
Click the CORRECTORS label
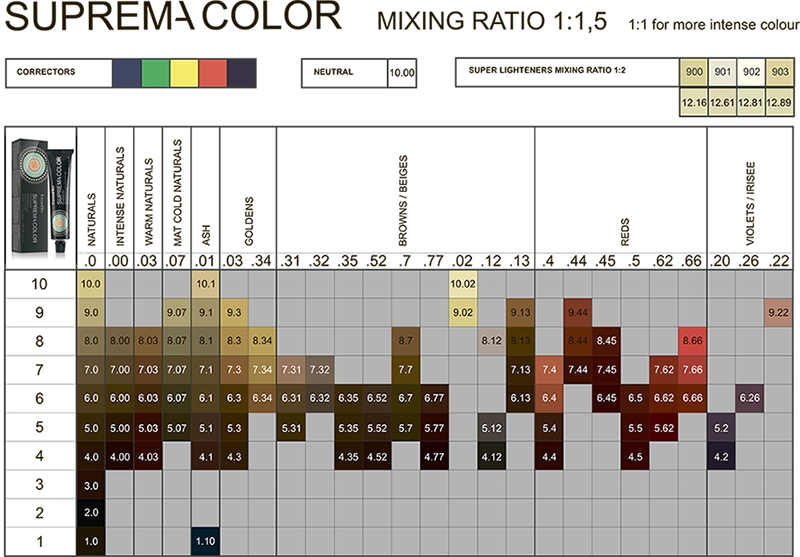tap(46, 72)
